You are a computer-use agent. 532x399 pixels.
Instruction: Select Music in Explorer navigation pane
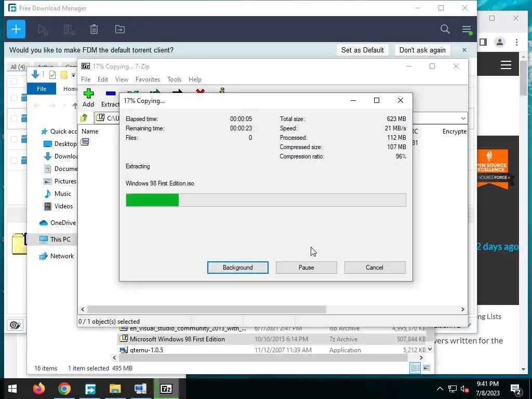57,194
